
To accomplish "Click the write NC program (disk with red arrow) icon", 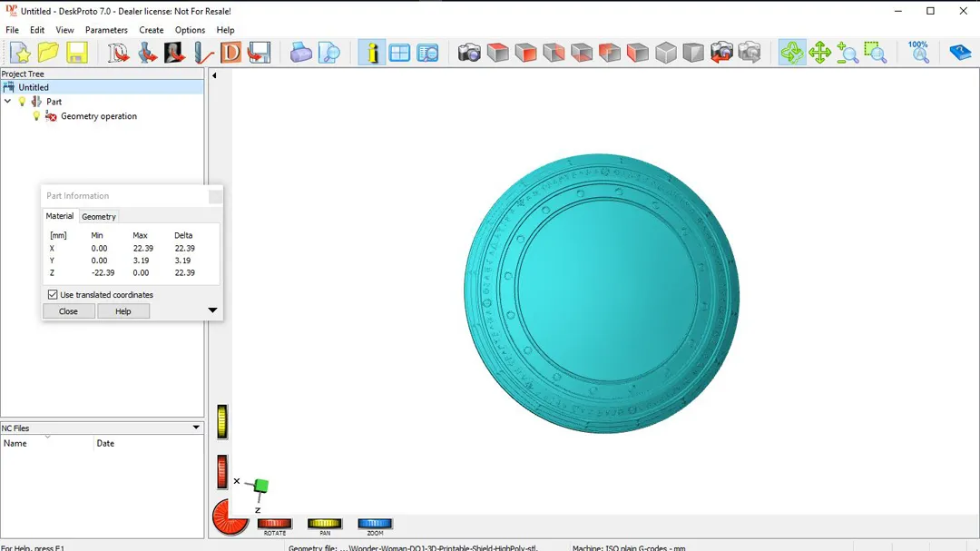I will (x=259, y=53).
